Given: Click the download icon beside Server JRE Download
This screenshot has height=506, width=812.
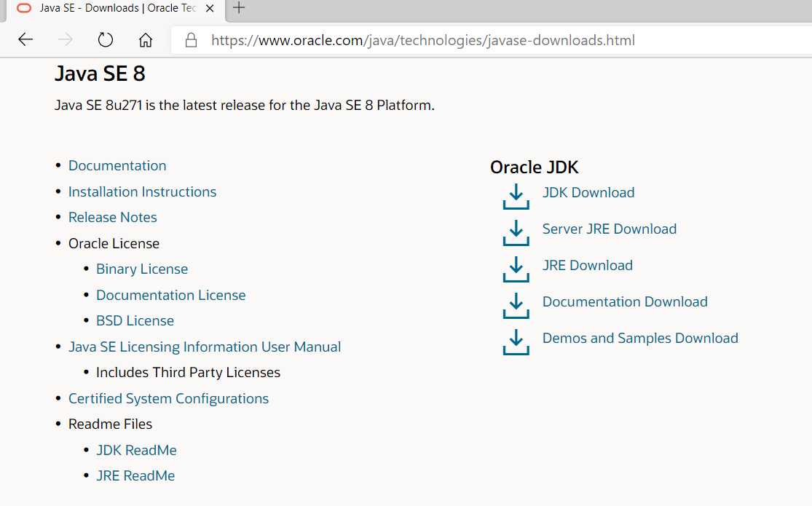Looking at the screenshot, I should [x=516, y=232].
